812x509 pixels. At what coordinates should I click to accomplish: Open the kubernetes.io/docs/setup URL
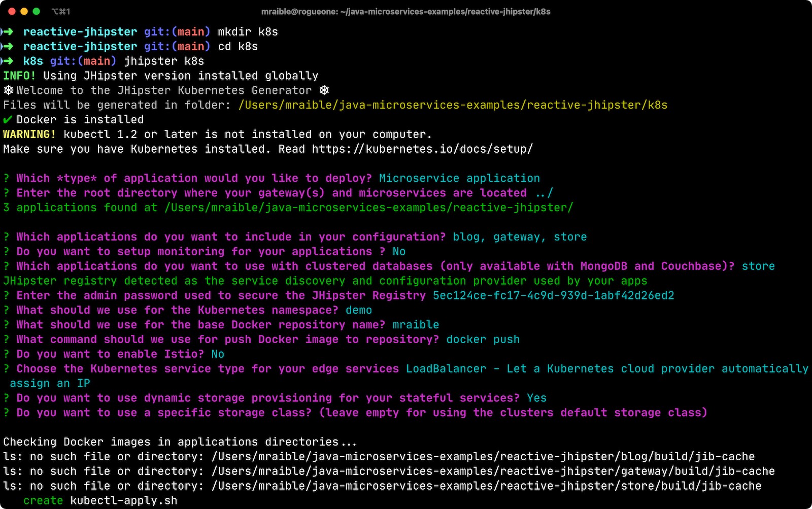click(x=422, y=149)
